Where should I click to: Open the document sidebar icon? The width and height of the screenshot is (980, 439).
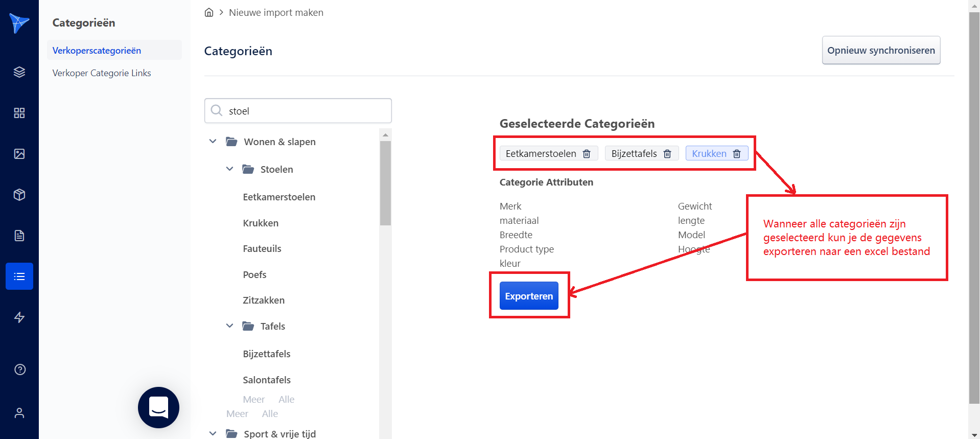[19, 236]
